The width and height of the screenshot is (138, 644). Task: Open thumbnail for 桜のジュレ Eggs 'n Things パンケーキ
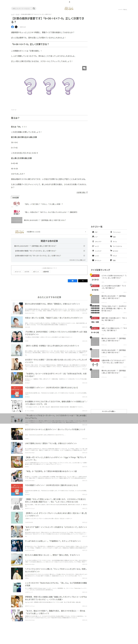17,462
